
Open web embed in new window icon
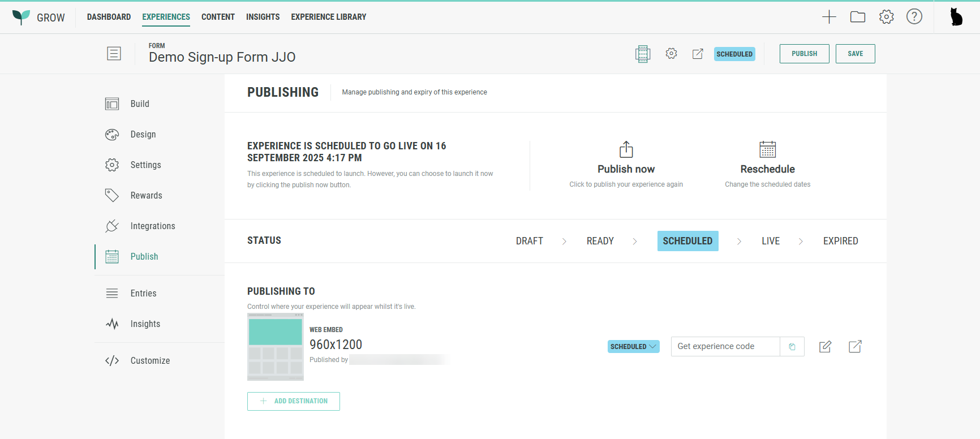point(855,347)
